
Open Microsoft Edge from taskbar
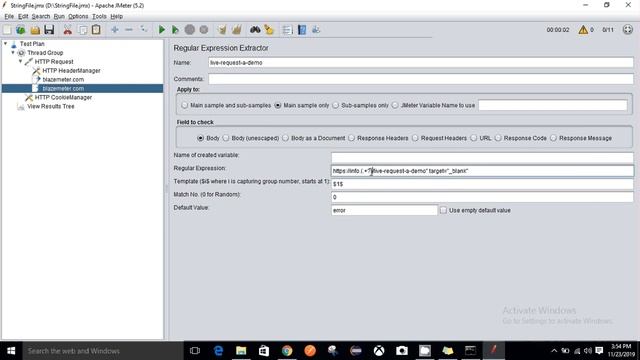[x=218, y=351]
